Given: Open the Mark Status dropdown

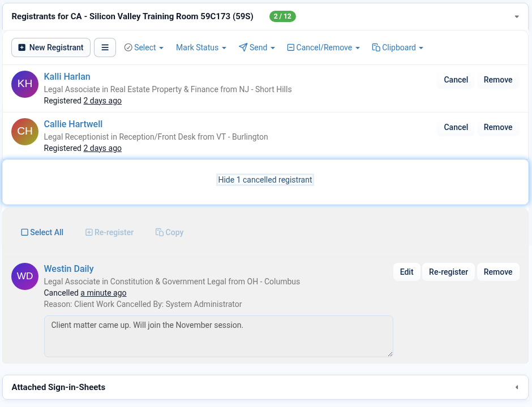Looking at the screenshot, I should point(201,47).
